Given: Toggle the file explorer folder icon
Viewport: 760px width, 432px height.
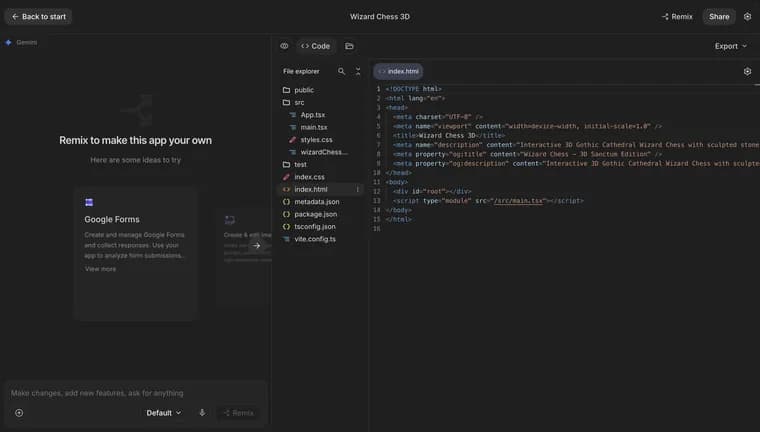Looking at the screenshot, I should click(x=349, y=46).
